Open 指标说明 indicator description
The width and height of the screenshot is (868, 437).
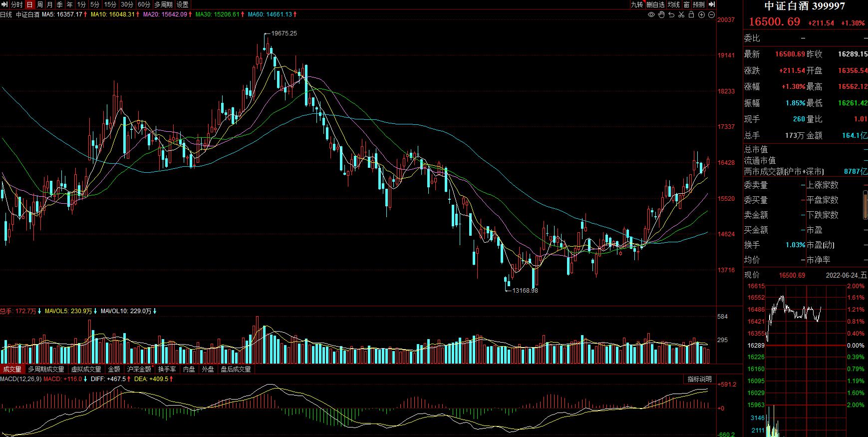point(700,379)
